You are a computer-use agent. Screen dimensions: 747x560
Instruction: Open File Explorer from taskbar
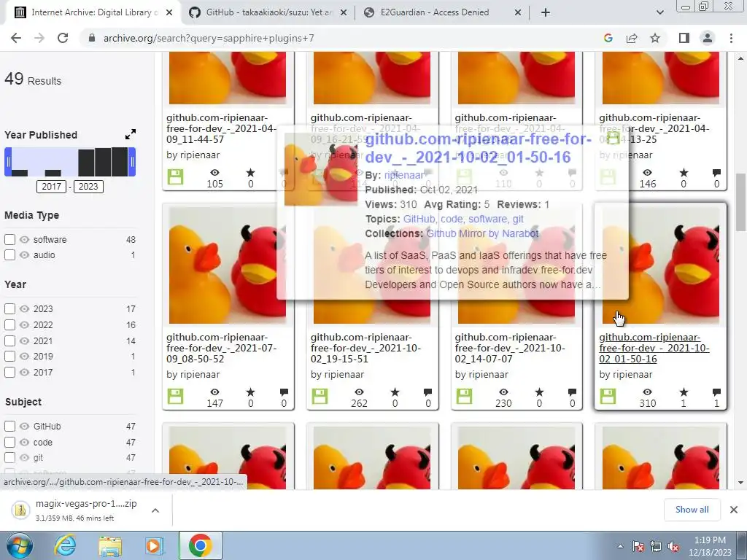pos(109,545)
